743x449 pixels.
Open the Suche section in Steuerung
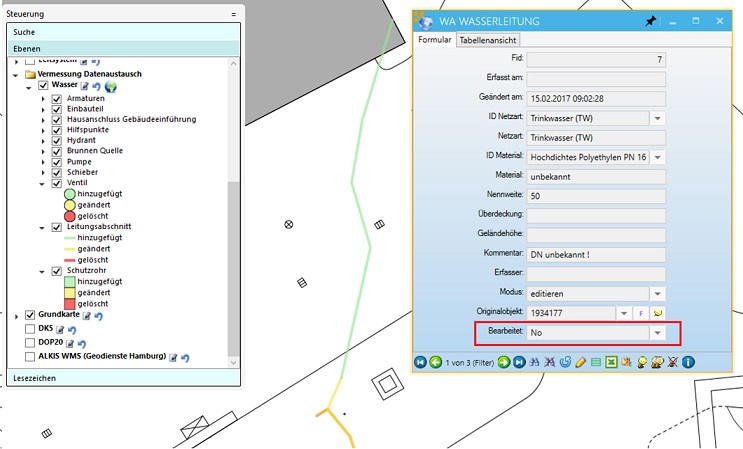[x=24, y=32]
